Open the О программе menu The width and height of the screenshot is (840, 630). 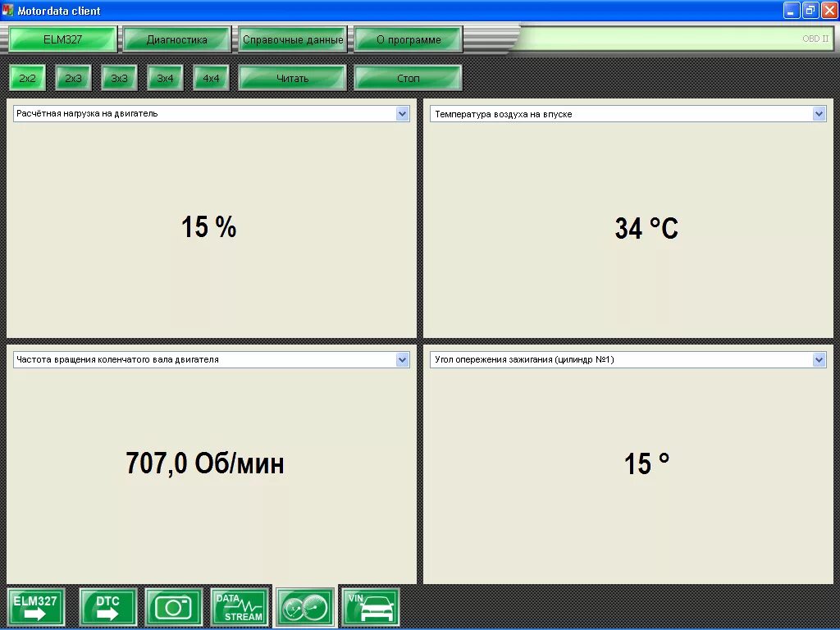point(409,39)
